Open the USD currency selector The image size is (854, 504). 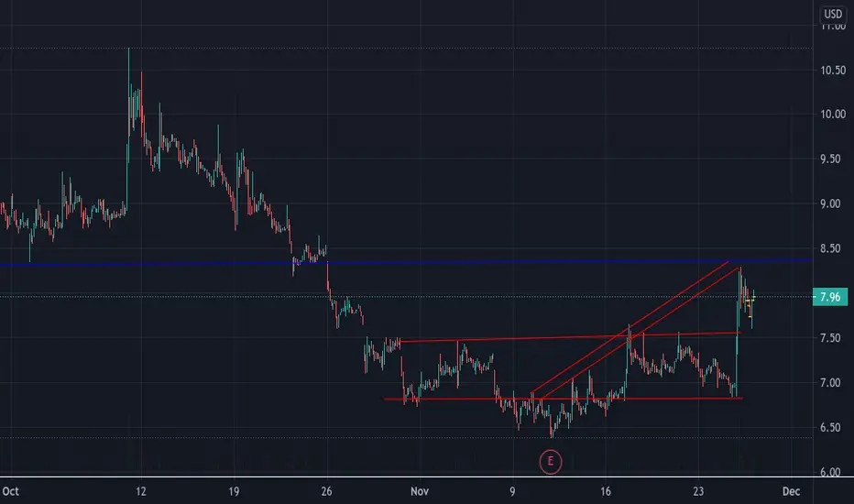point(833,14)
